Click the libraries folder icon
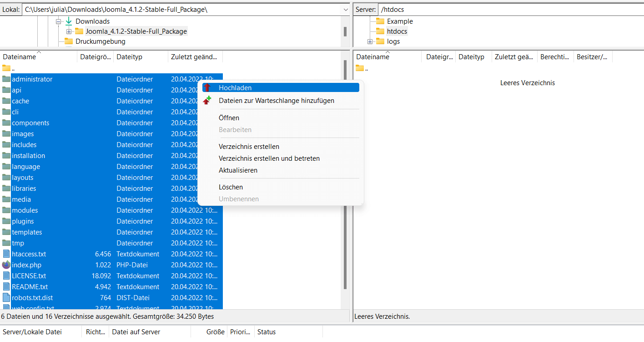The image size is (644, 342). click(6, 188)
